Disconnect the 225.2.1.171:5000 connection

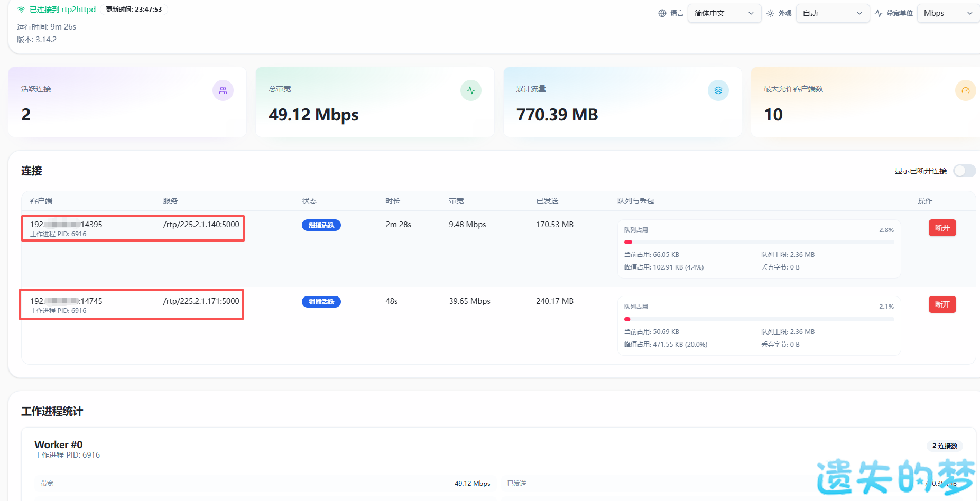pyautogui.click(x=942, y=304)
